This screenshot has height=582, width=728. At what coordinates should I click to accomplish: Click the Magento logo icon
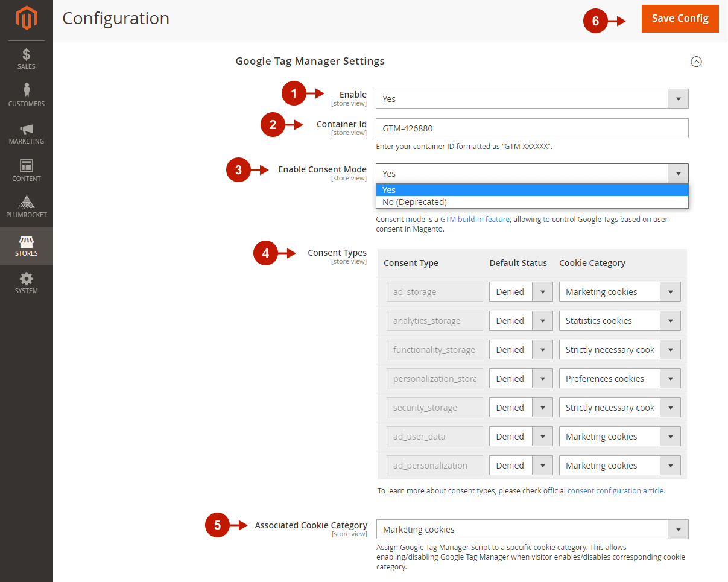tap(27, 19)
